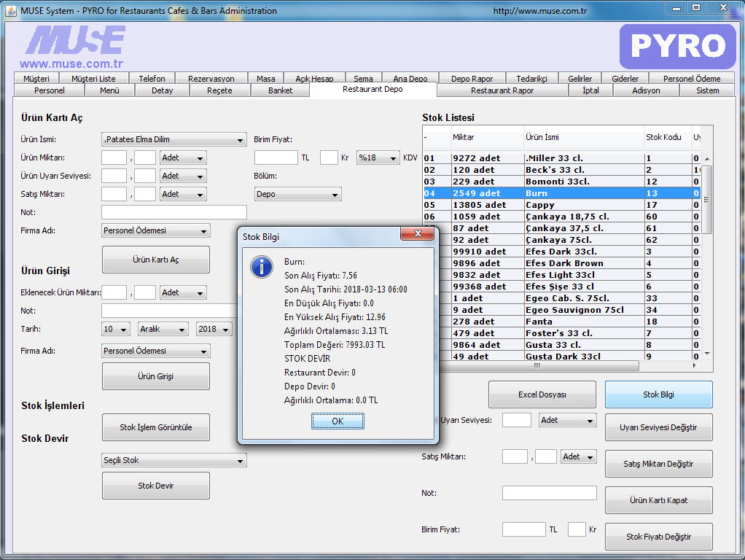Click the Uyarı Seviyesi field below stock list
Image resolution: width=745 pixels, height=560 pixels.
516,420
